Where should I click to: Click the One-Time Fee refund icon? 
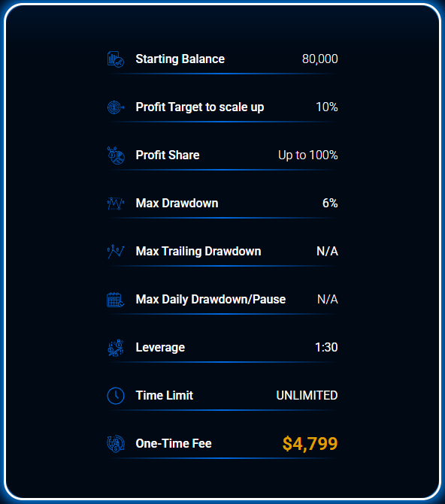pos(116,444)
